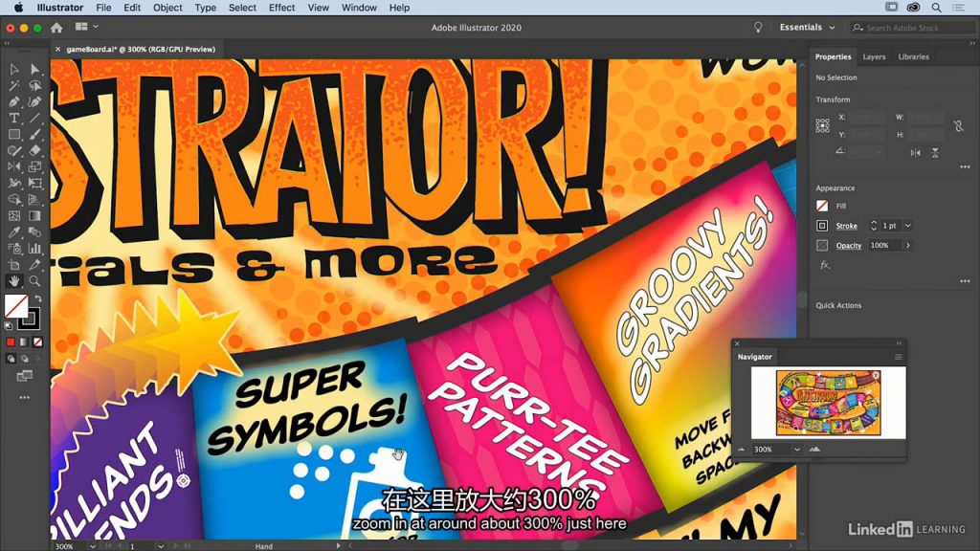Enable Draw Behind mode
Viewport: 980px width, 551px height.
[x=24, y=359]
